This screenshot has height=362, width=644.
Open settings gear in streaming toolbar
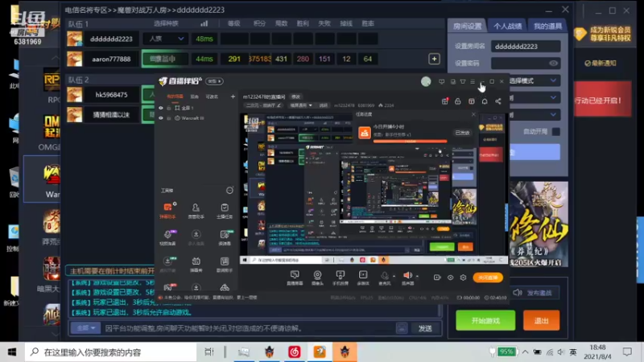pos(464,278)
